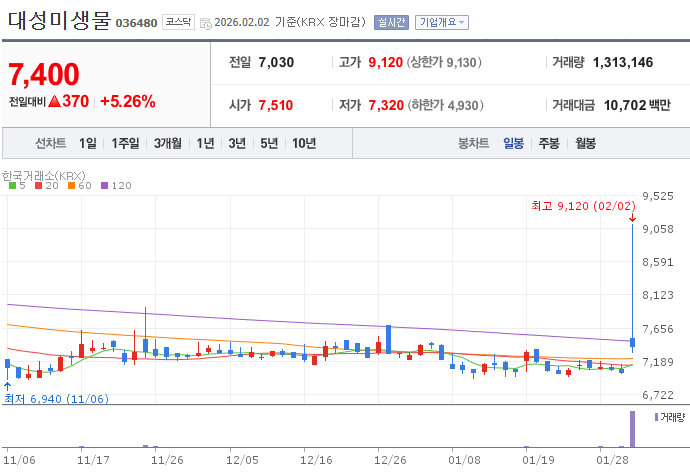Click the 거래량 value 1,313,146
This screenshot has width=690, height=473.
point(623,62)
